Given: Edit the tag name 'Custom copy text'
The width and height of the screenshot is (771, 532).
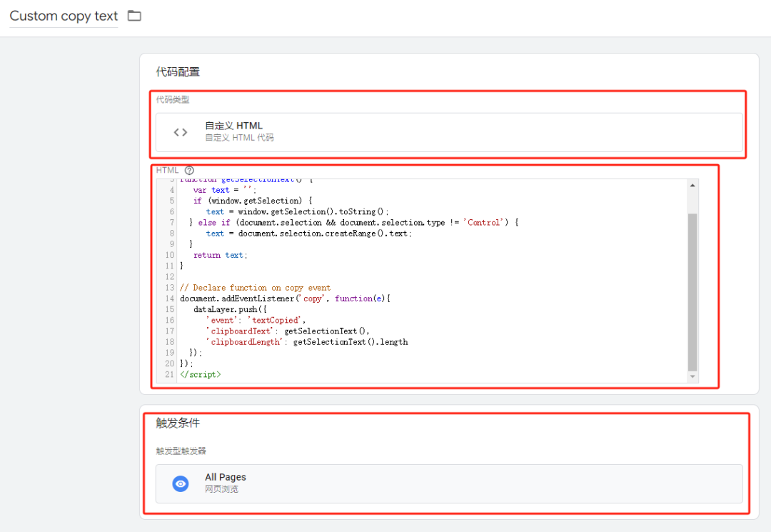Looking at the screenshot, I should tap(64, 16).
